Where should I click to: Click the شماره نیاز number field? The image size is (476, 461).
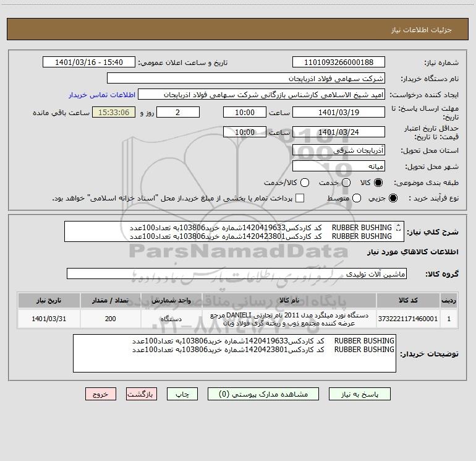click(339, 62)
